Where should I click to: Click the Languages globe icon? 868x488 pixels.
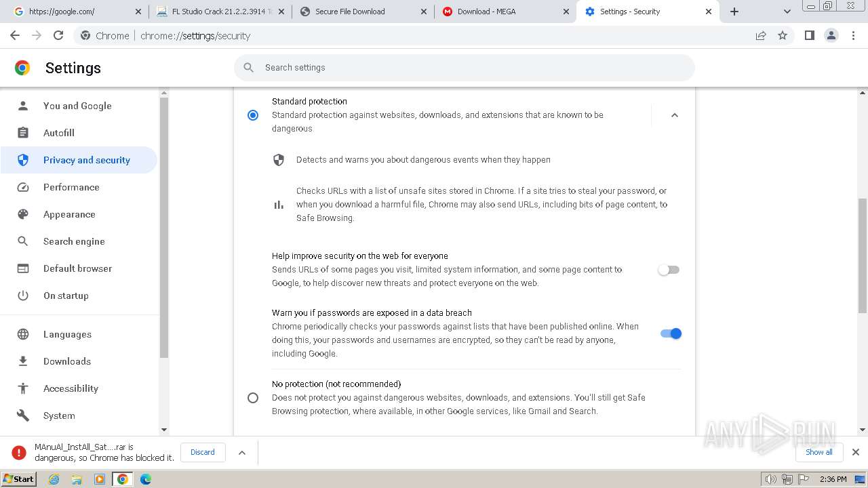(23, 334)
